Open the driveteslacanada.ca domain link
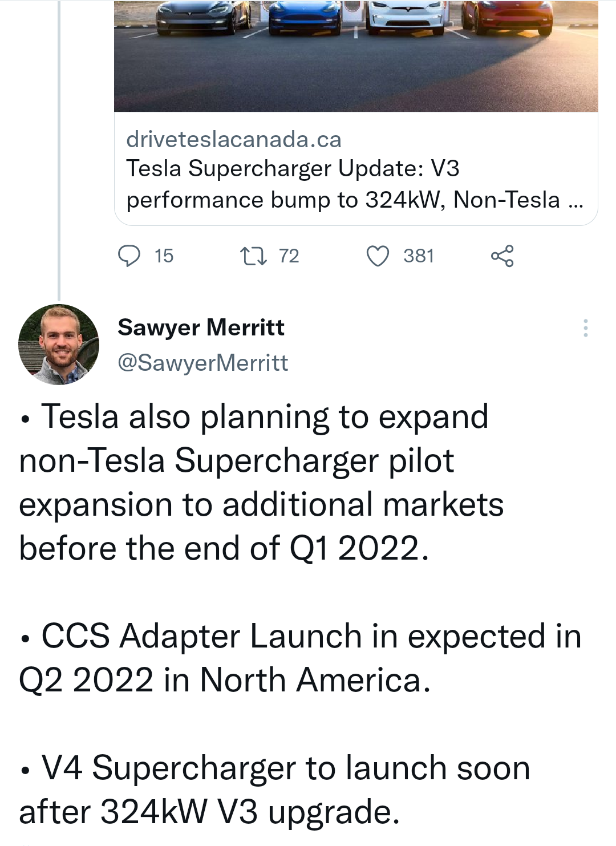This screenshot has height=846, width=616. [234, 139]
